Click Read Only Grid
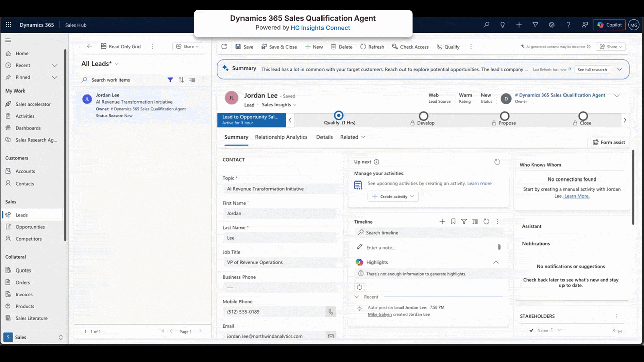Screen dimensions: 644x362 click(x=121, y=46)
